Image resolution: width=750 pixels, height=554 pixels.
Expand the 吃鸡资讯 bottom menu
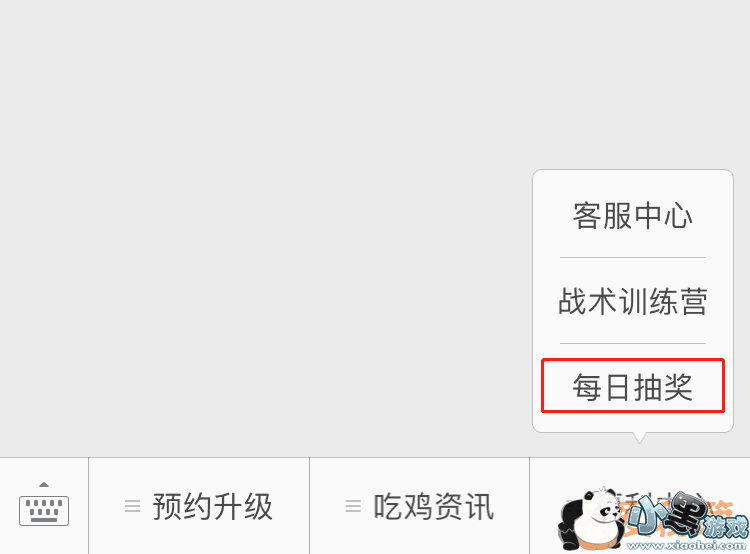[x=419, y=506]
